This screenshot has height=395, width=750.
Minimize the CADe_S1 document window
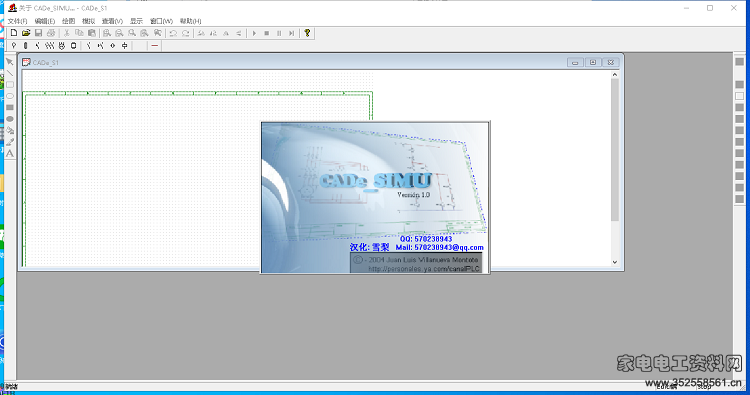click(x=575, y=62)
